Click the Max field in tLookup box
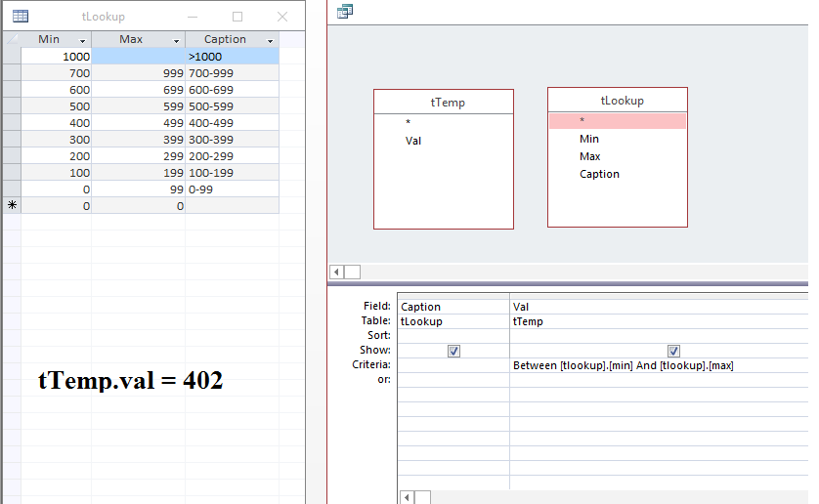819x504 pixels. point(589,156)
